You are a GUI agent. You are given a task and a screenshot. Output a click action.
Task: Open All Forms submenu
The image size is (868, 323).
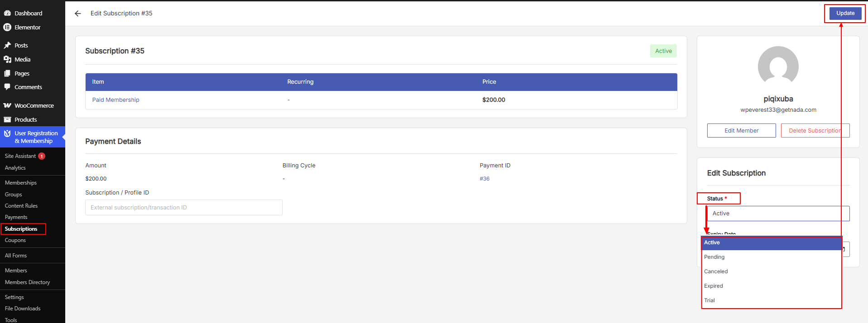pyautogui.click(x=16, y=256)
